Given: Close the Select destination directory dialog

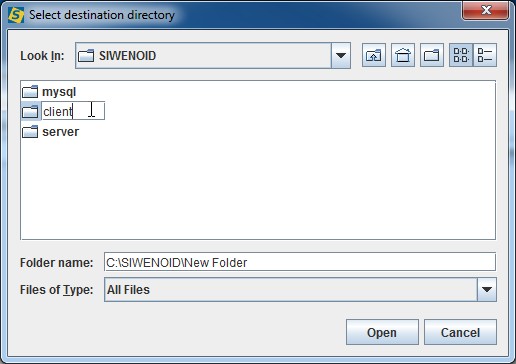Looking at the screenshot, I should (486, 10).
